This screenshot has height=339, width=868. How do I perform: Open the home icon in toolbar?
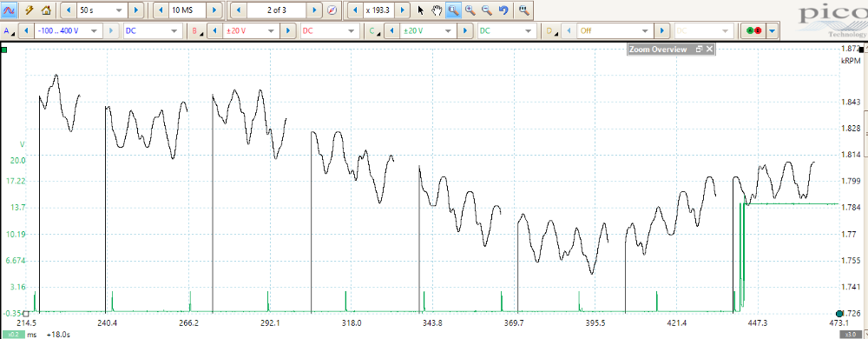tap(47, 10)
